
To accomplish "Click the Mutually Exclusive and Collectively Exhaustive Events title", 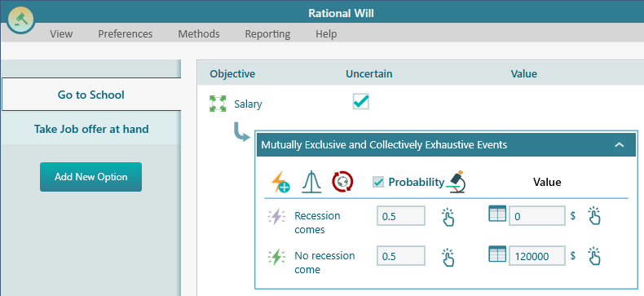I will click(384, 144).
